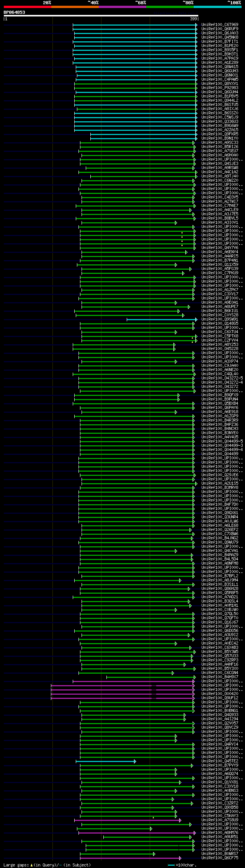Select hit label UniRef100_B9QFX9
The height and width of the screenshot is (868, 245).
point(220,395)
